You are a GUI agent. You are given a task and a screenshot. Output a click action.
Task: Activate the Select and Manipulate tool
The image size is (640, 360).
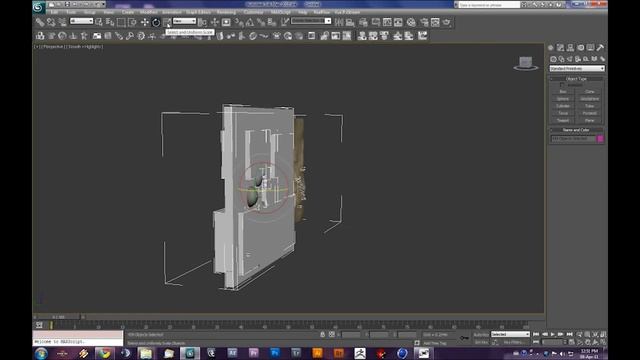click(x=215, y=22)
